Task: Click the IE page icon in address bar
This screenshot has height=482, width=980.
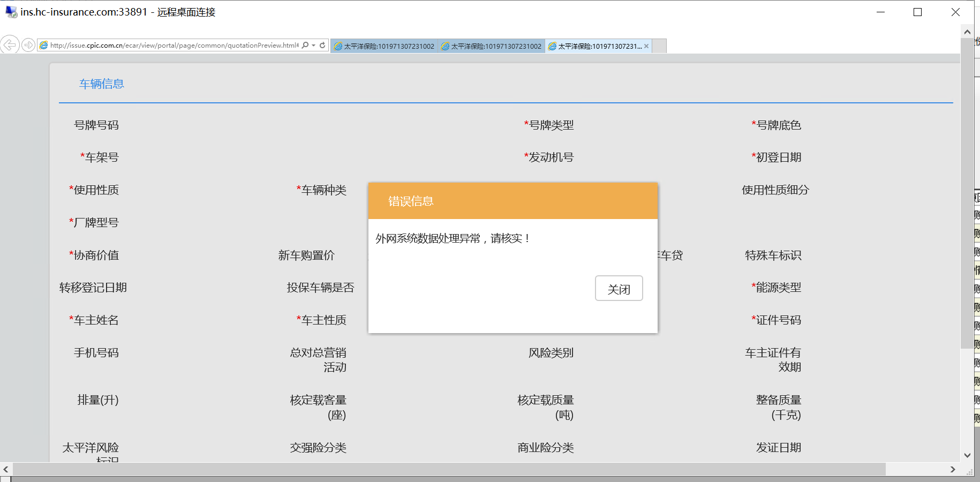Action: (44, 46)
